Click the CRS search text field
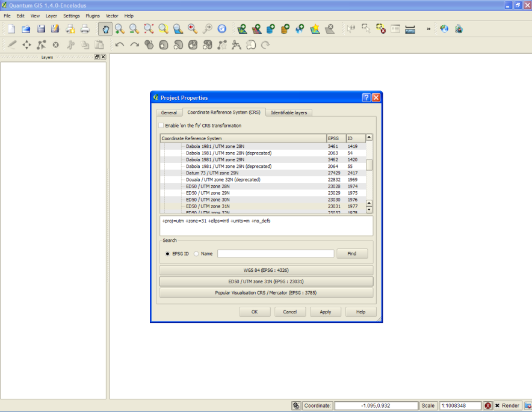The image size is (532, 412). (276, 254)
